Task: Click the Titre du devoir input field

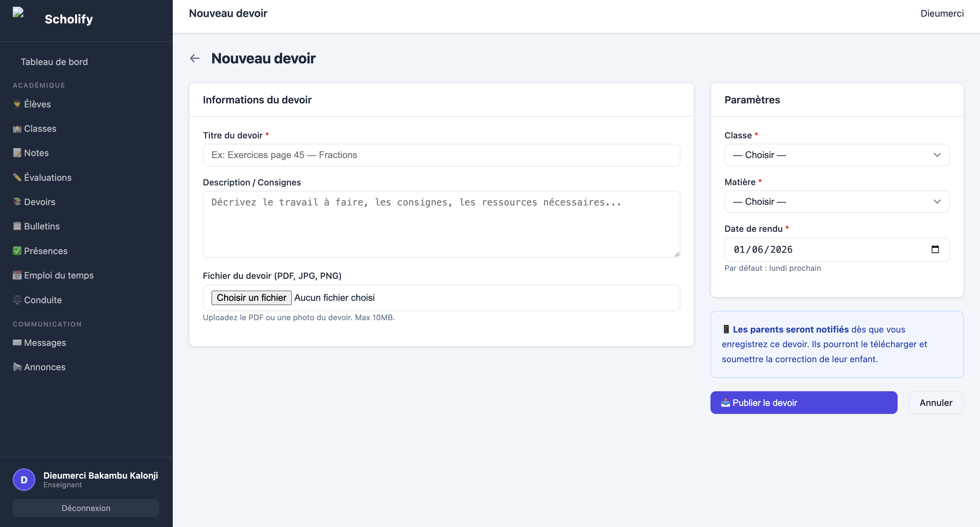Action: click(x=441, y=155)
